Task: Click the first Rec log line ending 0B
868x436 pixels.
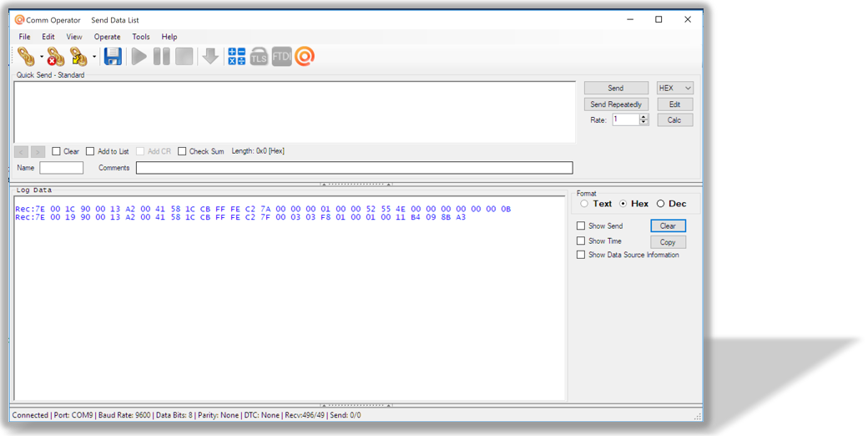Action: coord(263,209)
